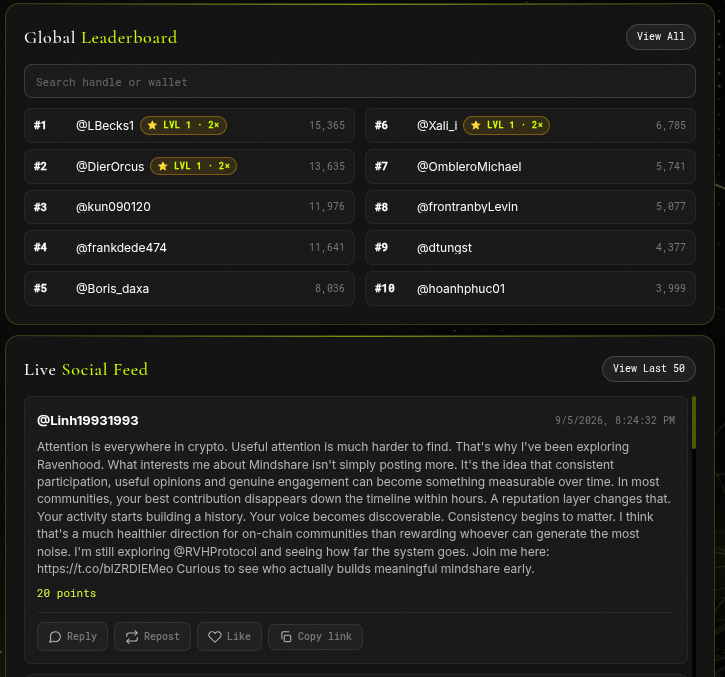Select the #10 @hoanhphuc01 leaderboard row
Image resolution: width=725 pixels, height=677 pixels.
[x=530, y=289]
